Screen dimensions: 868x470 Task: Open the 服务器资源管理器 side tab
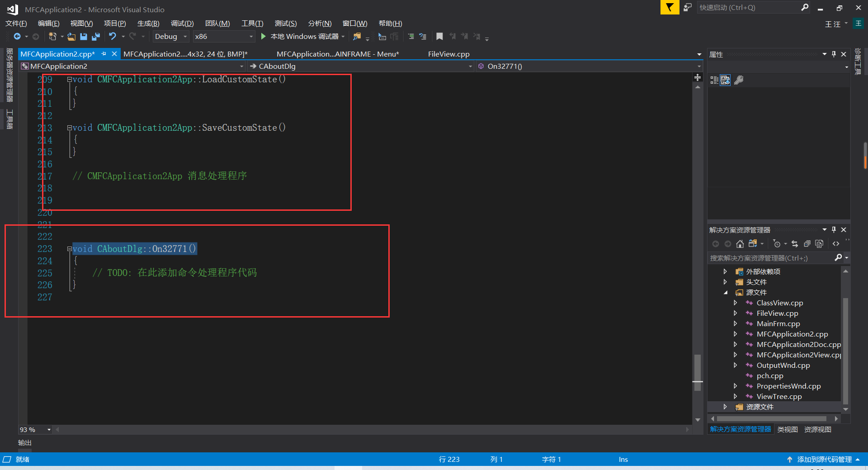click(x=9, y=75)
